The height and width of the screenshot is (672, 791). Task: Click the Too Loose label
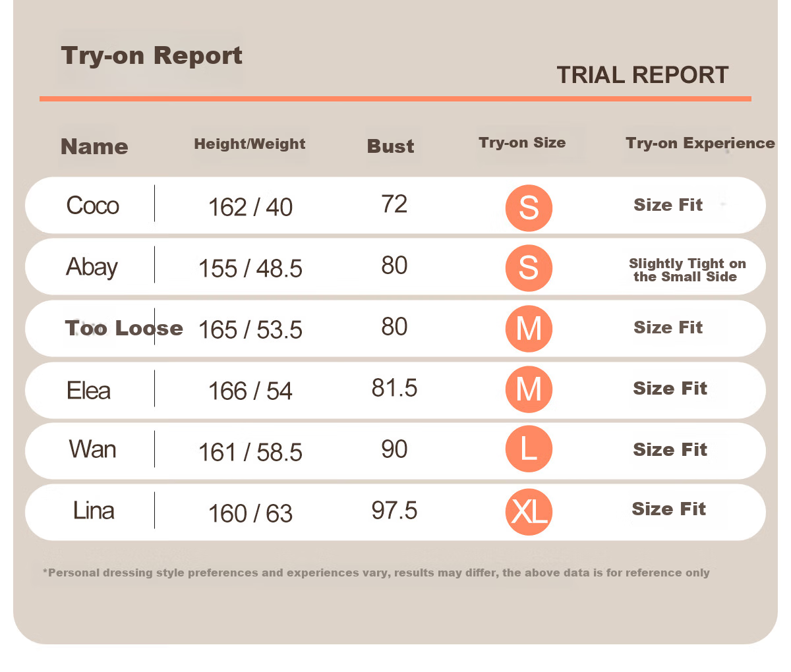[124, 328]
